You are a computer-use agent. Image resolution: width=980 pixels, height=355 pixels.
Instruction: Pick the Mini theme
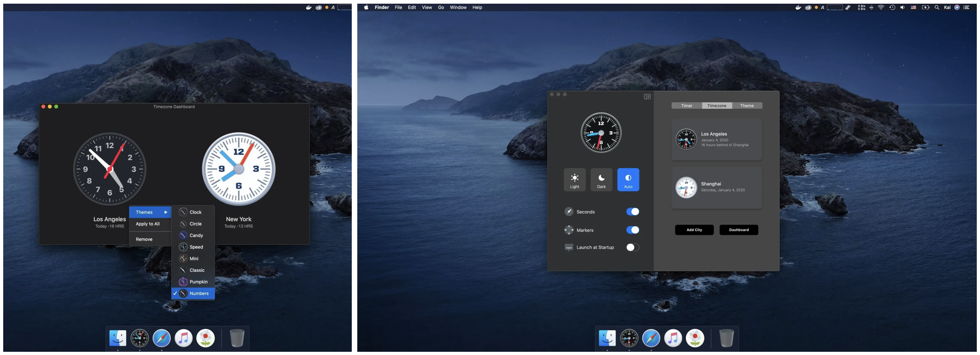193,259
